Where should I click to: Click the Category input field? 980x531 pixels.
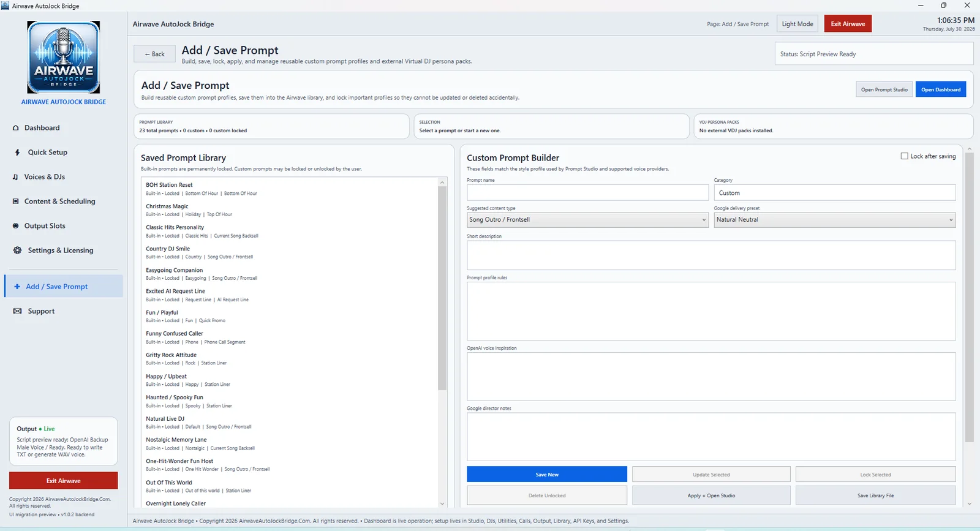tap(835, 192)
